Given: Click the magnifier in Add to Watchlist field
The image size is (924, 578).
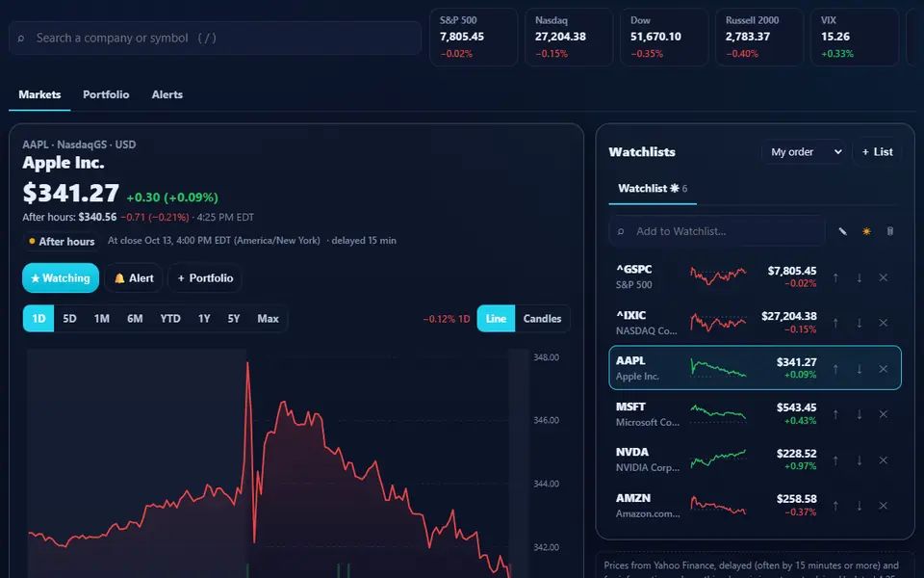Looking at the screenshot, I should click(x=621, y=232).
